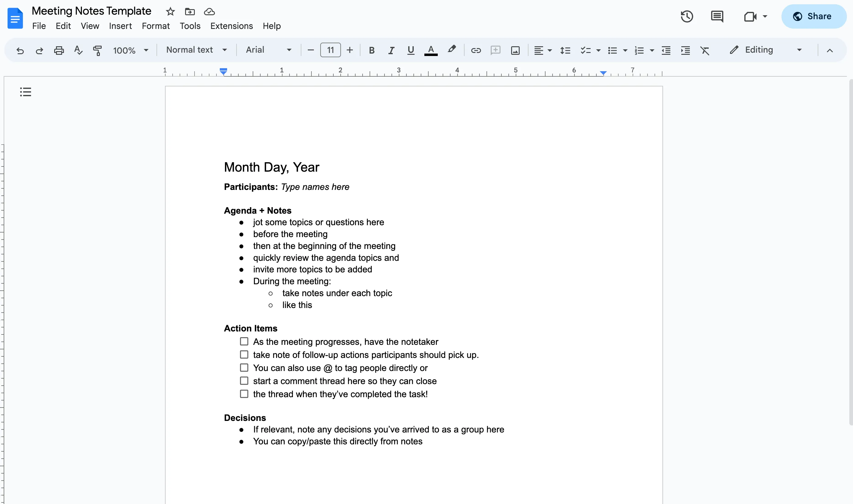853x504 pixels.
Task: Expand the zoom level dropdown
Action: pyautogui.click(x=146, y=50)
